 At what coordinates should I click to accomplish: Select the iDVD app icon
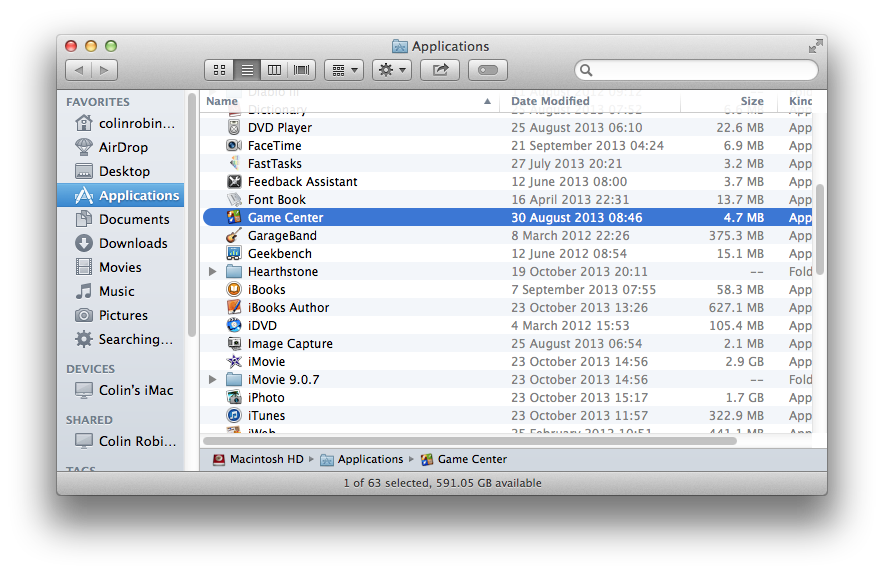tap(234, 325)
